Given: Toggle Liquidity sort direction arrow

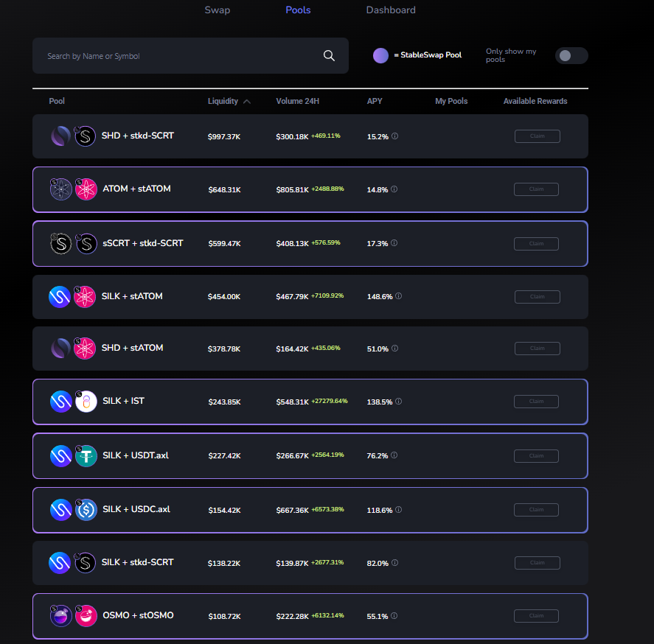Looking at the screenshot, I should pos(247,101).
